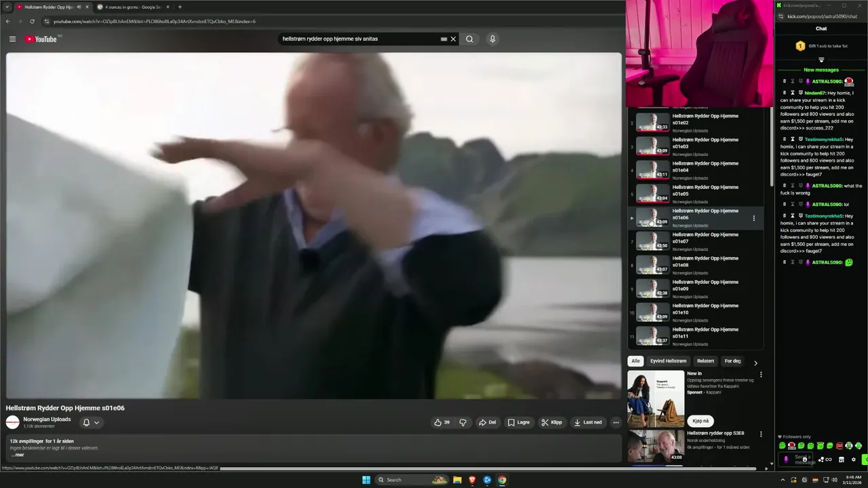Select the For deg filter chip
The height and width of the screenshot is (488, 868).
732,361
